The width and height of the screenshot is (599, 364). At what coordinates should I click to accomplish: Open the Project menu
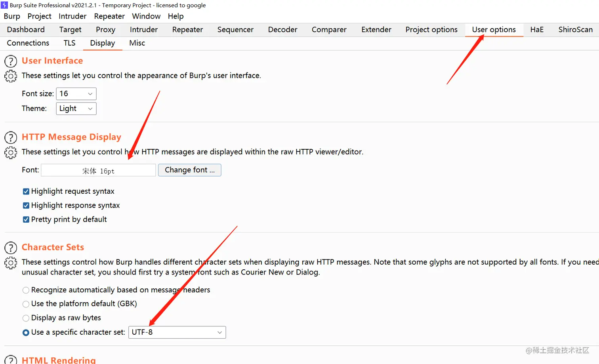[x=39, y=16]
